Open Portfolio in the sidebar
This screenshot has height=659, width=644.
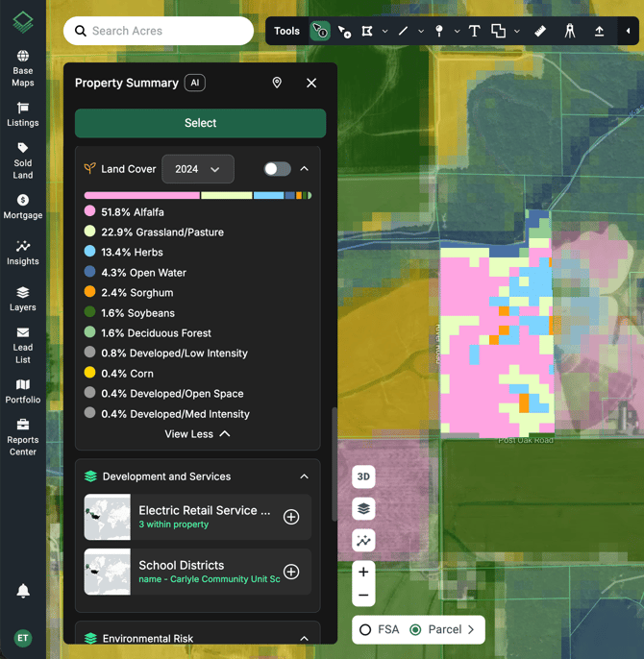tap(23, 391)
